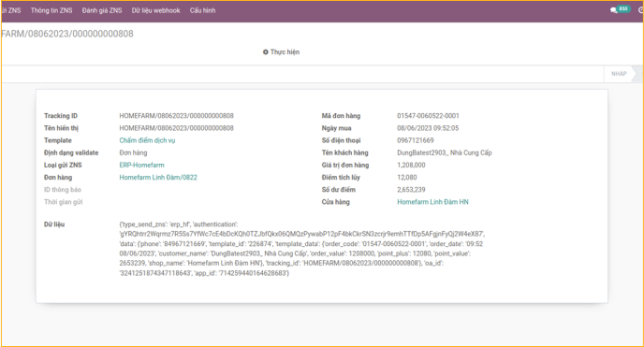Screen dimensions: 644x347
Task: Open the Cấu hình menu
Action: point(202,10)
